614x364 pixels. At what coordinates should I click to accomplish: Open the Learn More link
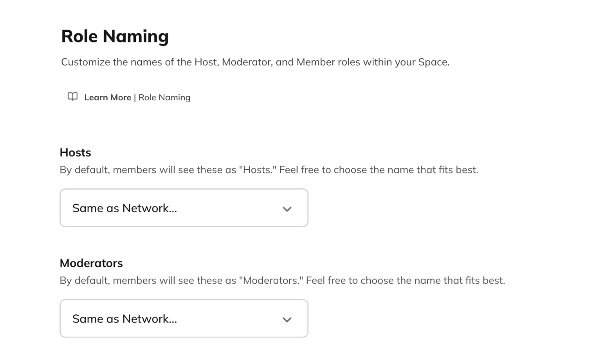coord(108,97)
